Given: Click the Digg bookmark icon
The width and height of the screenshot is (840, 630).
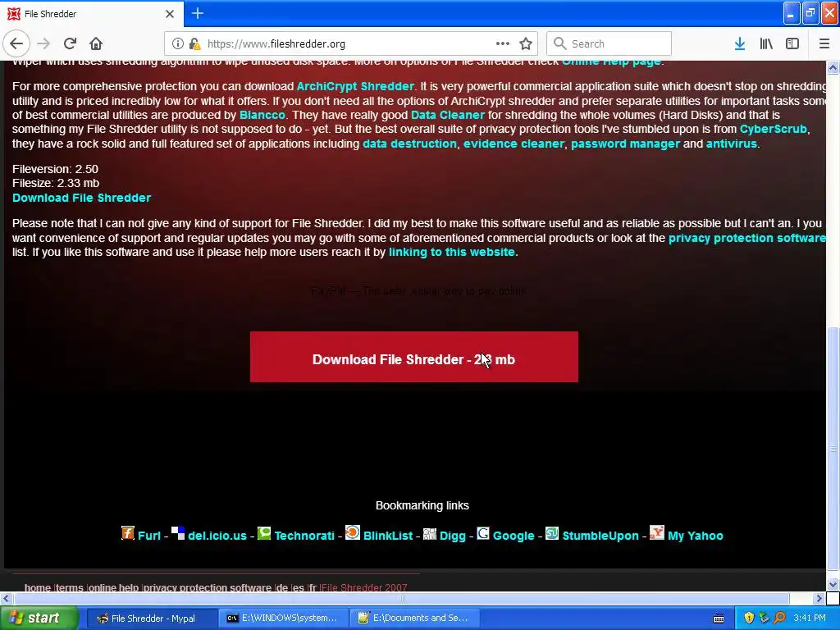Looking at the screenshot, I should point(430,533).
